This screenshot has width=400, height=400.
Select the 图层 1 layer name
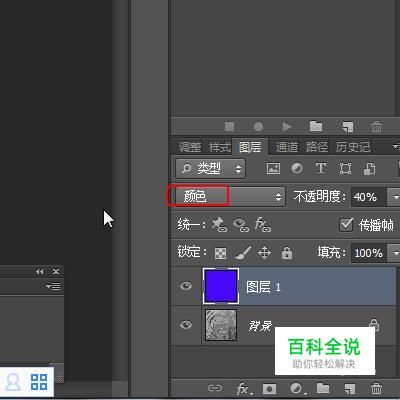tap(263, 287)
